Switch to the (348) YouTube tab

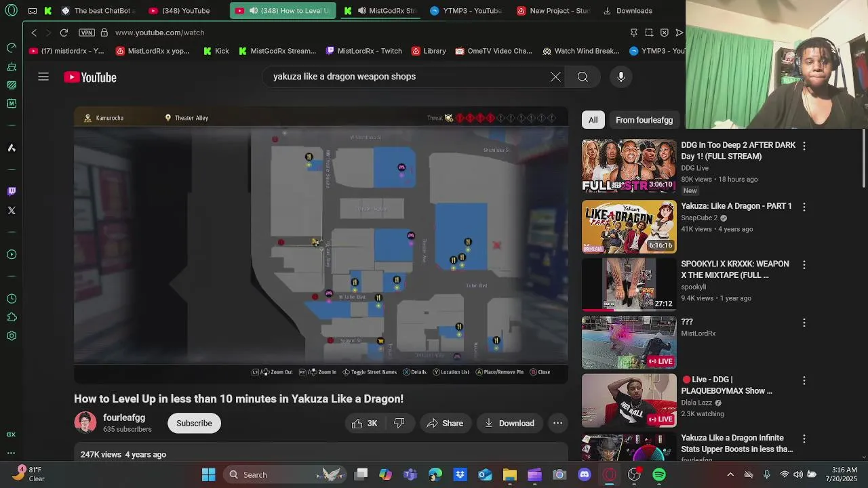coord(179,11)
